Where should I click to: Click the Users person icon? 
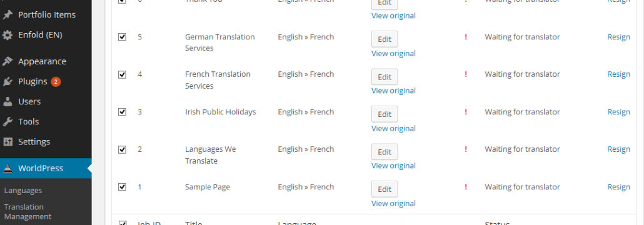8,101
